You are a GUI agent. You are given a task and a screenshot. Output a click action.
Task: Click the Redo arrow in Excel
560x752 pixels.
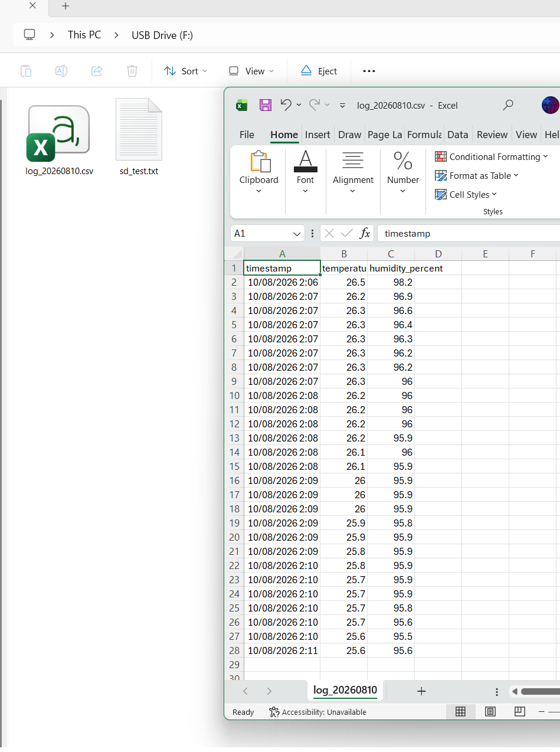tap(315, 104)
